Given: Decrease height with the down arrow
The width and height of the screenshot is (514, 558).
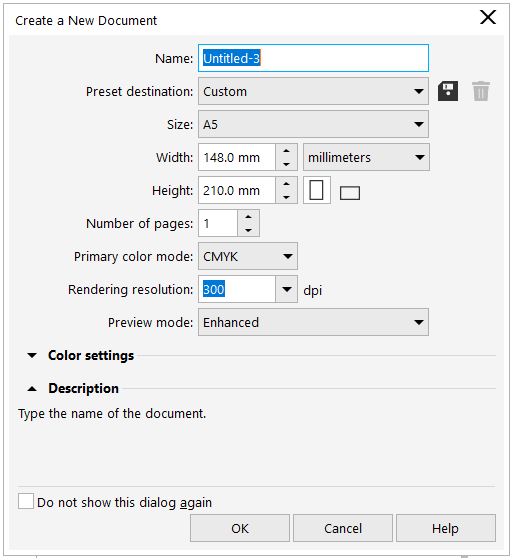Looking at the screenshot, I should point(286,197).
